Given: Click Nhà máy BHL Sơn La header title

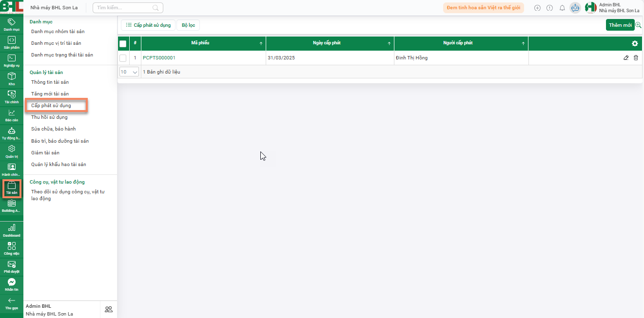Looking at the screenshot, I should tap(54, 8).
